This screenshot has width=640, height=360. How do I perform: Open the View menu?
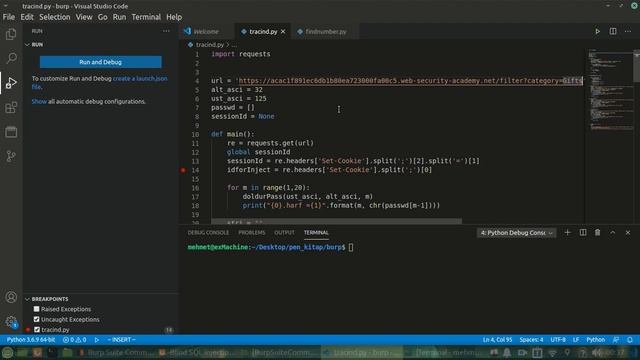click(x=84, y=17)
